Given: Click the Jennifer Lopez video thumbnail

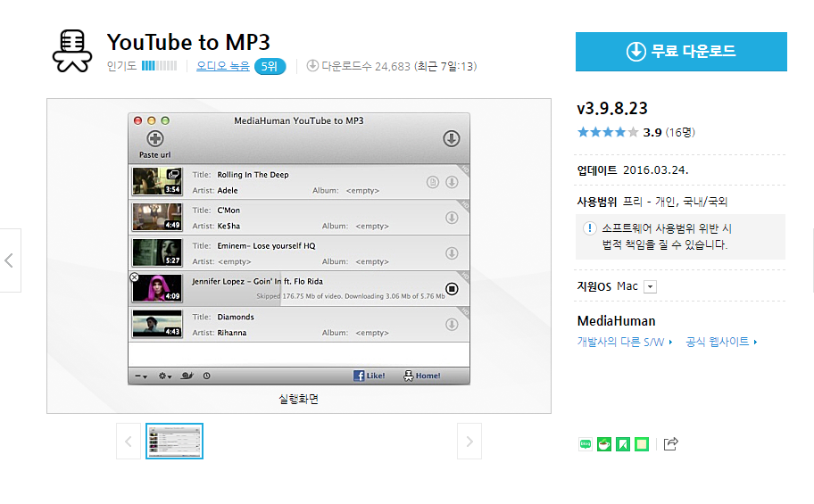Looking at the screenshot, I should 157,288.
